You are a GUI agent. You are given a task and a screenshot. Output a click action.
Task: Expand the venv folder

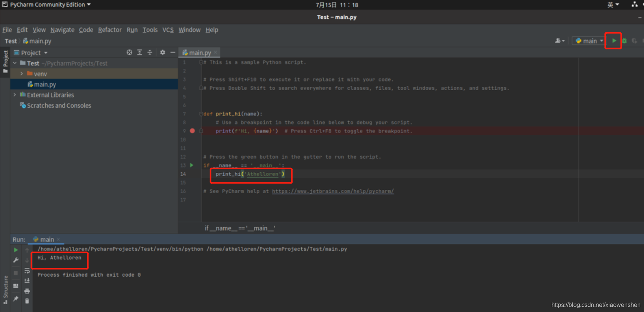coord(22,74)
